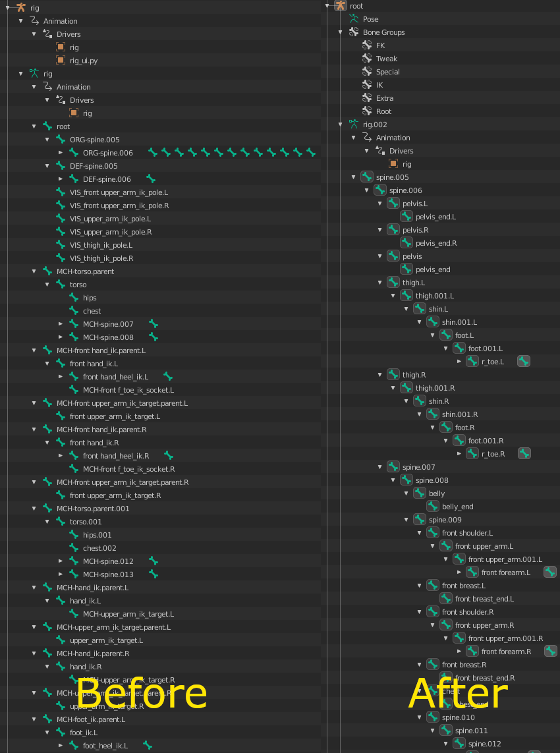Screen dimensions: 560x753
Task: Click the Drivers icon under the top rig Animation
Action: [x=47, y=34]
